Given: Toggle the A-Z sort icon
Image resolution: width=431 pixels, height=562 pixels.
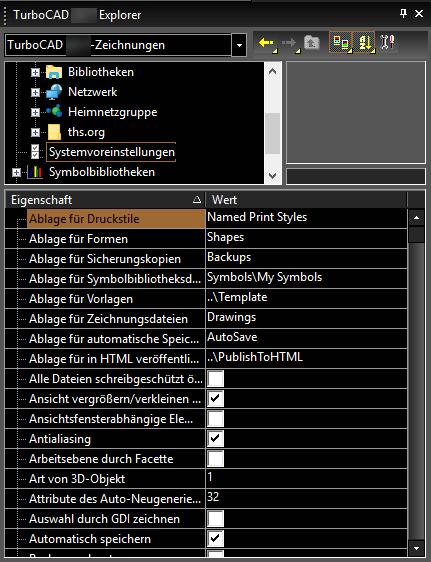Looking at the screenshot, I should point(364,43).
